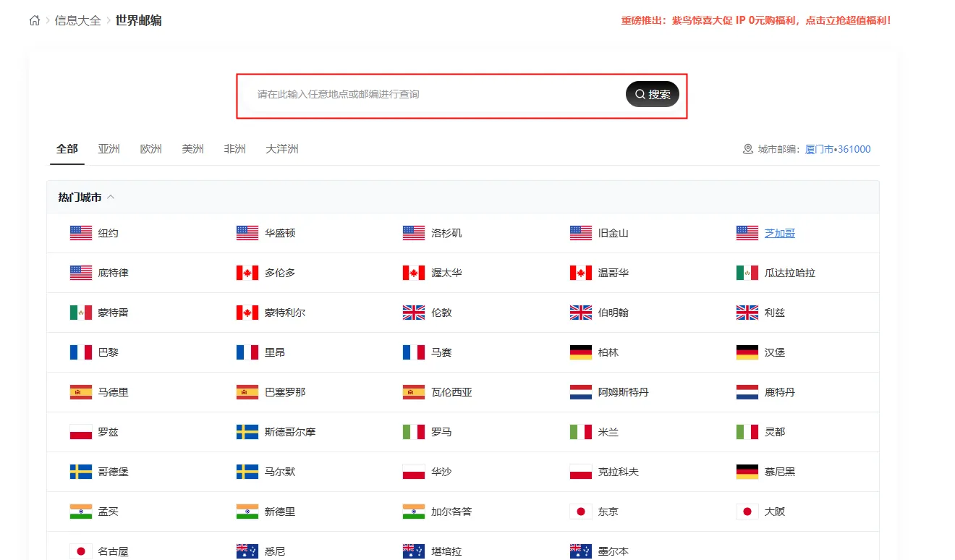Choose the 慕尼黑 city entry
Screen dimensions: 955x560
(x=780, y=472)
